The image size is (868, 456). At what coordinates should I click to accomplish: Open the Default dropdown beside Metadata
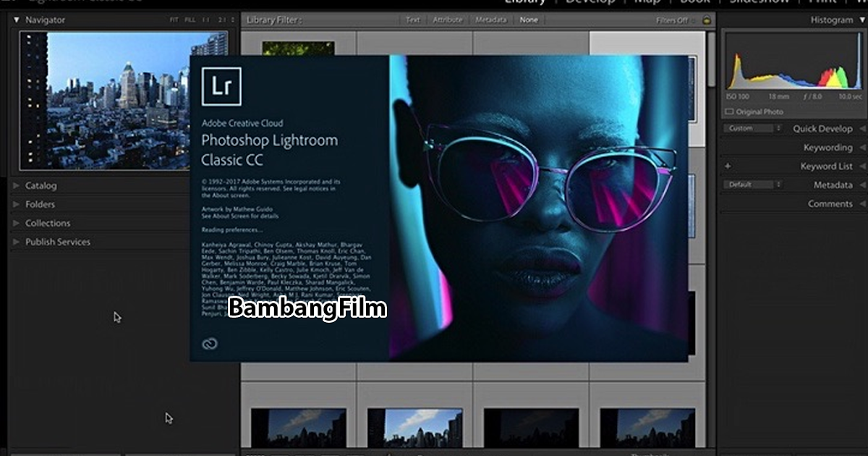pos(753,185)
